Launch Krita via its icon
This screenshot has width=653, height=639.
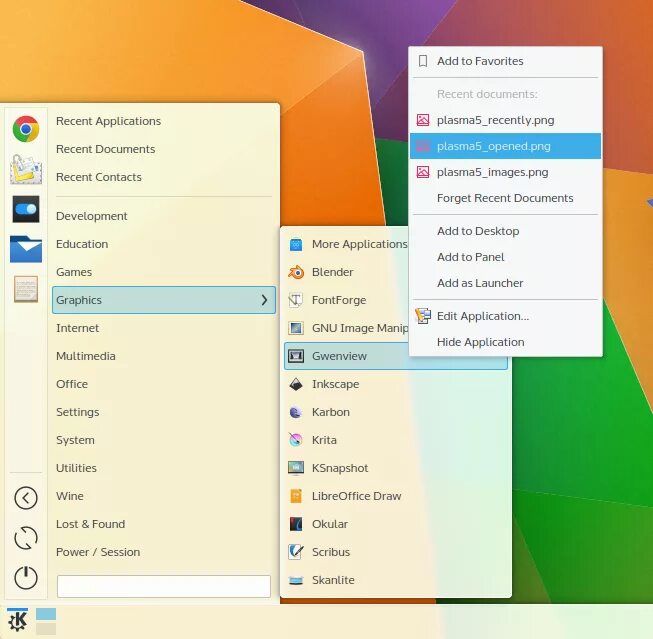point(296,440)
